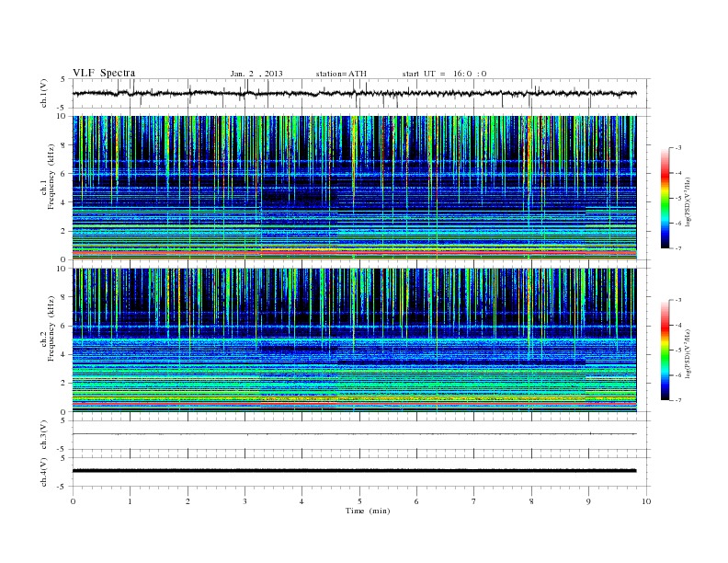Click the upper PSD color scale bar
The image size is (728, 563).
point(665,198)
